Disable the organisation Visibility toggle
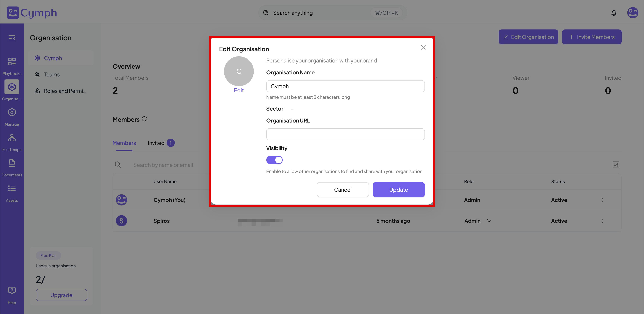 (274, 160)
